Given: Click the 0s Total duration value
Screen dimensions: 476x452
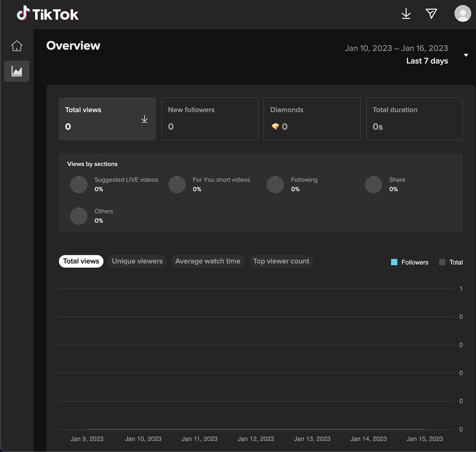Looking at the screenshot, I should click(x=378, y=127).
